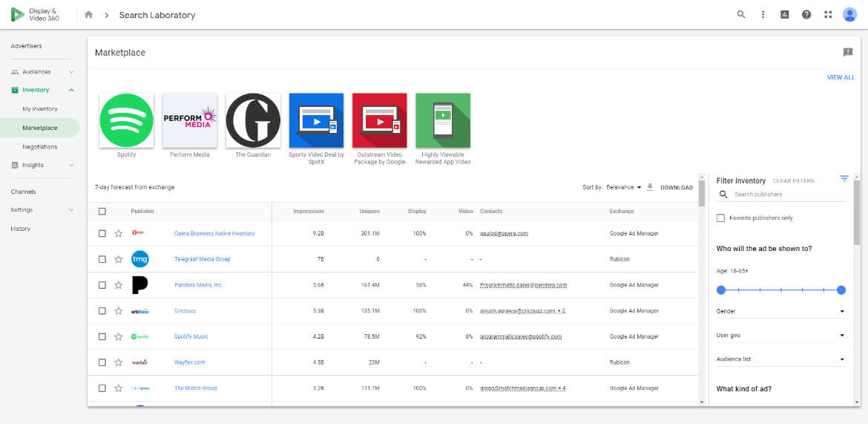Viewport: 868px width, 424px height.
Task: Click the filter lines icon in Filter Inventory
Action: pos(844,178)
